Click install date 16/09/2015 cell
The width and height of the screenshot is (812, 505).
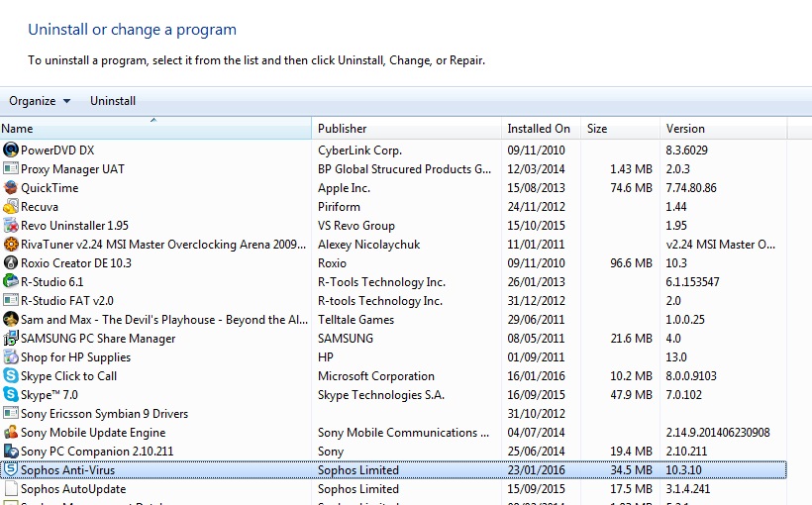point(536,395)
